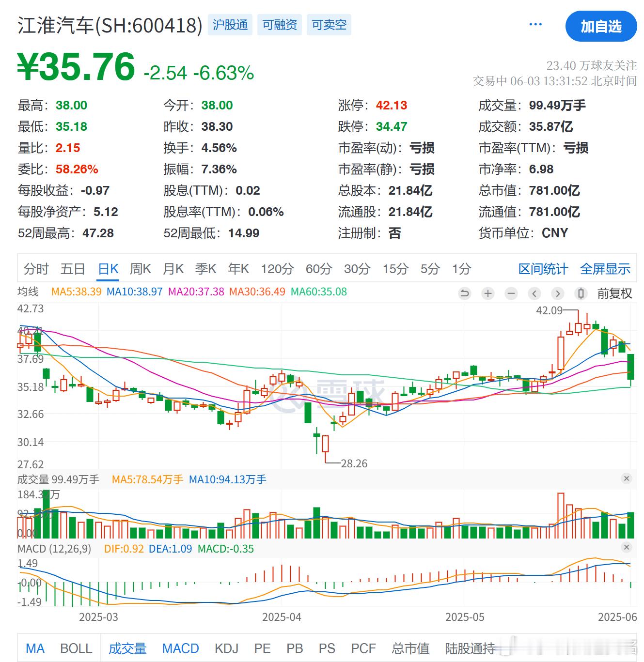Click the chart reset/undo arrow icon

tap(465, 293)
